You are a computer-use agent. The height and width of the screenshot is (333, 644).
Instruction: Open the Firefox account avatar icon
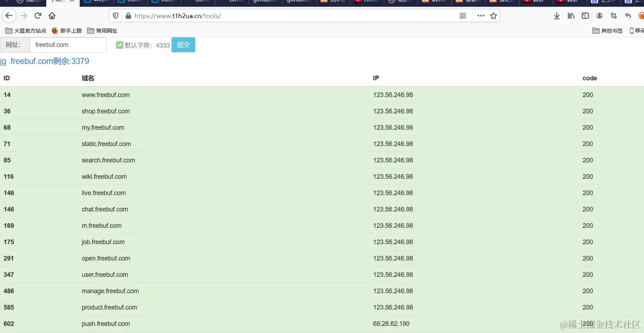pyautogui.click(x=599, y=16)
